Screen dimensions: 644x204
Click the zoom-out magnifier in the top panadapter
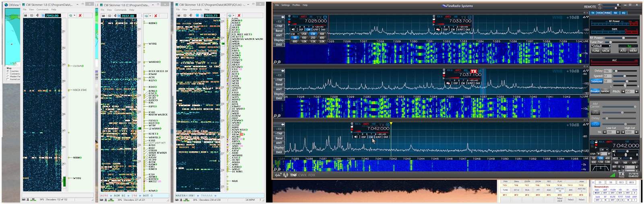275,62
